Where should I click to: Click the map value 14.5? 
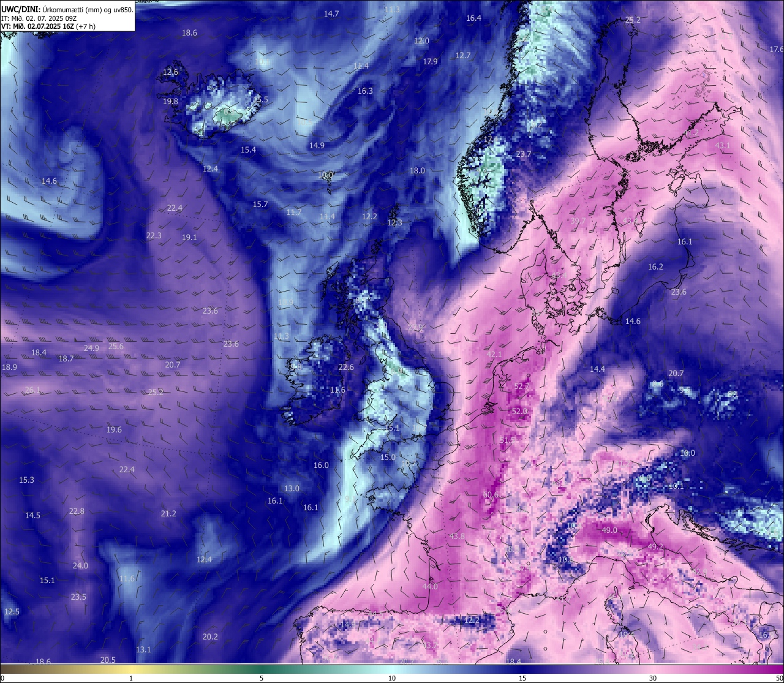coord(32,516)
